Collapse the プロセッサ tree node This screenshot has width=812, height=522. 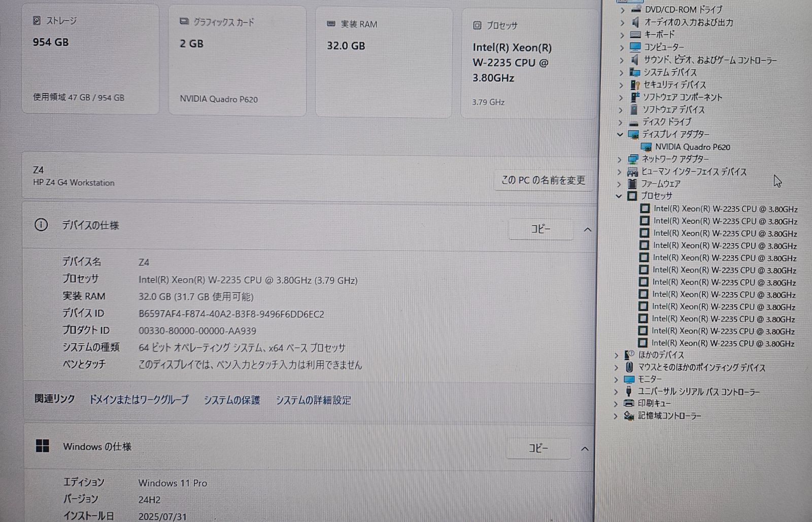[x=618, y=196]
